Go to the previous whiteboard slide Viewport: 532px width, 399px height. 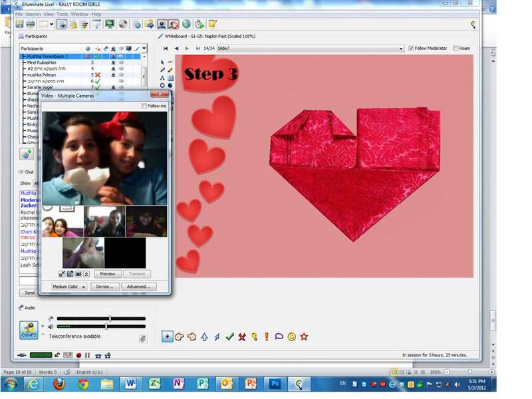click(x=176, y=49)
